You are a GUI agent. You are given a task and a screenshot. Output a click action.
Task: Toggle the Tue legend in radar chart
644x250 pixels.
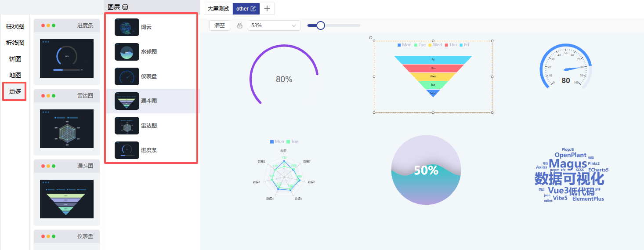click(x=292, y=141)
